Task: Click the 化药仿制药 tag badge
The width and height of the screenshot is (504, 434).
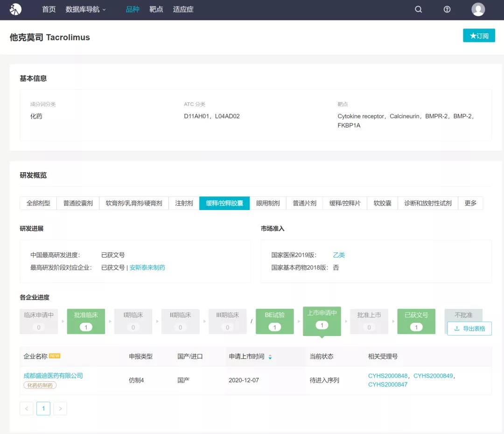Action: click(x=40, y=385)
